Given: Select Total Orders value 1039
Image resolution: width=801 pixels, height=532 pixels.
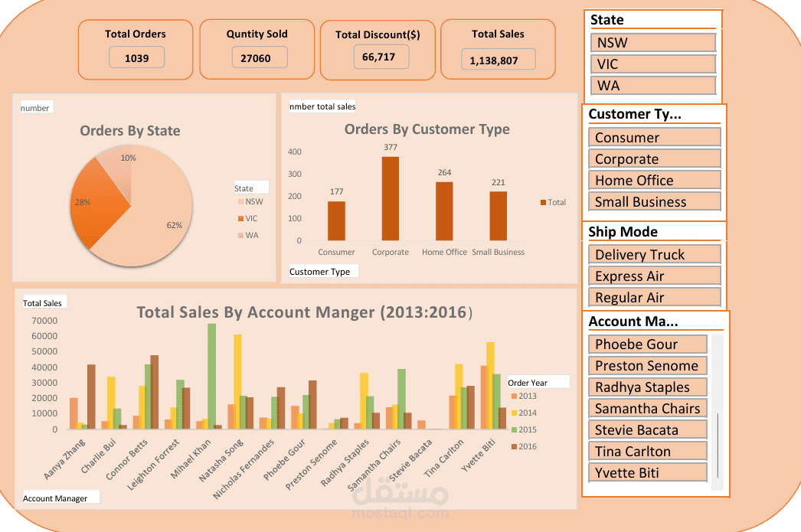Looking at the screenshot, I should [136, 57].
